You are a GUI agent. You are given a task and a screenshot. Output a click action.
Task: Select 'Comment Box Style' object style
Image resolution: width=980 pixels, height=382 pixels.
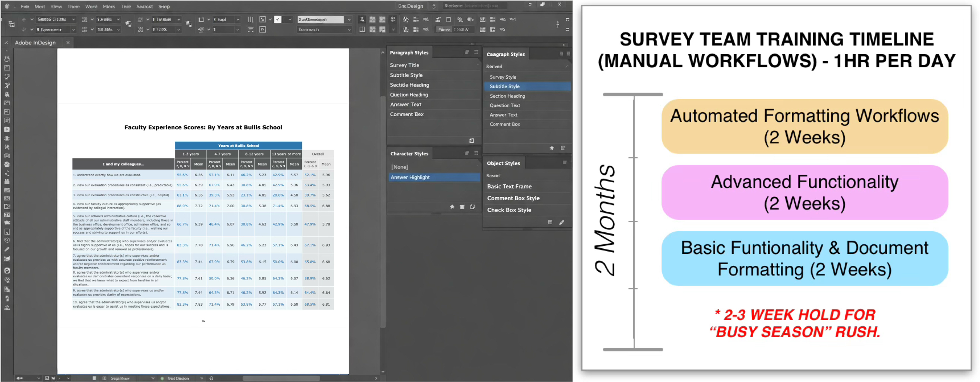coord(513,198)
